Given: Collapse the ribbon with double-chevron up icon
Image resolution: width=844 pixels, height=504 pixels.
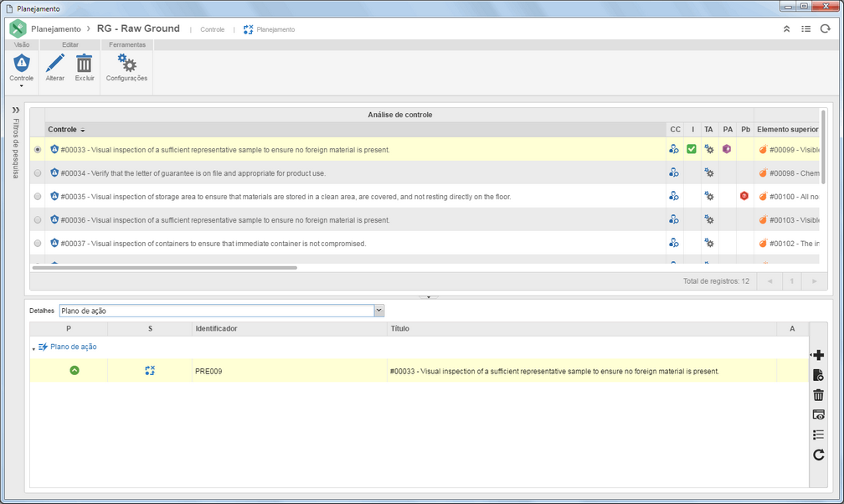Looking at the screenshot, I should click(786, 29).
